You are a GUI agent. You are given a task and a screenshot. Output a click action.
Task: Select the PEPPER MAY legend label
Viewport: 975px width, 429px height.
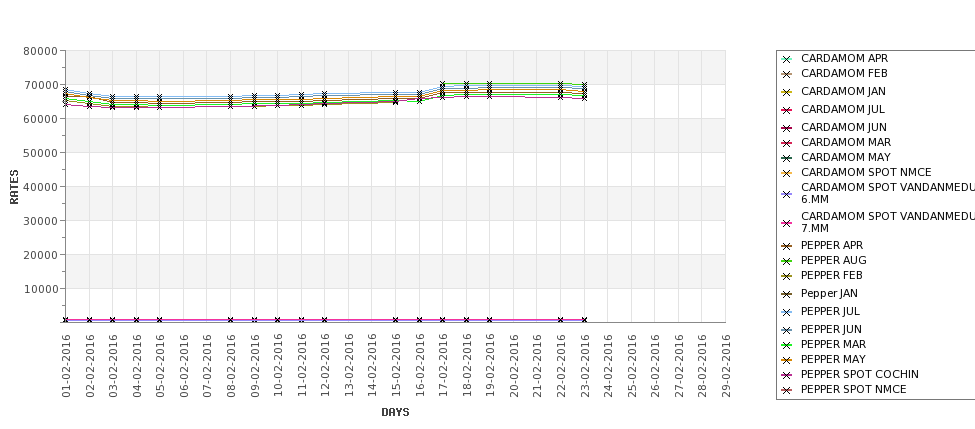(x=833, y=359)
